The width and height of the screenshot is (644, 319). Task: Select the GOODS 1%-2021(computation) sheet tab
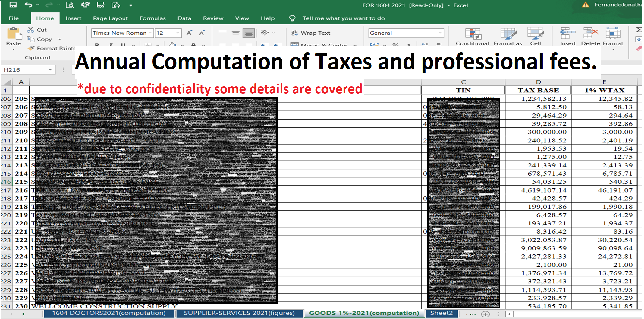point(364,313)
